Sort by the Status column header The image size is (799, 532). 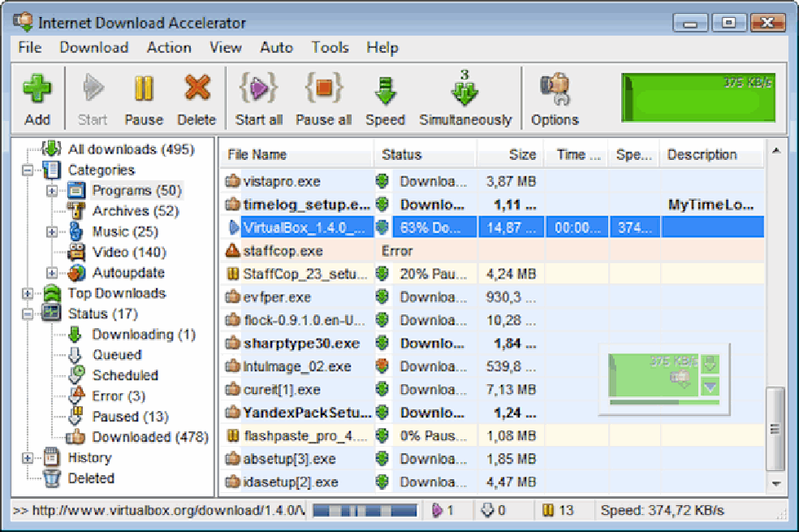pos(426,155)
